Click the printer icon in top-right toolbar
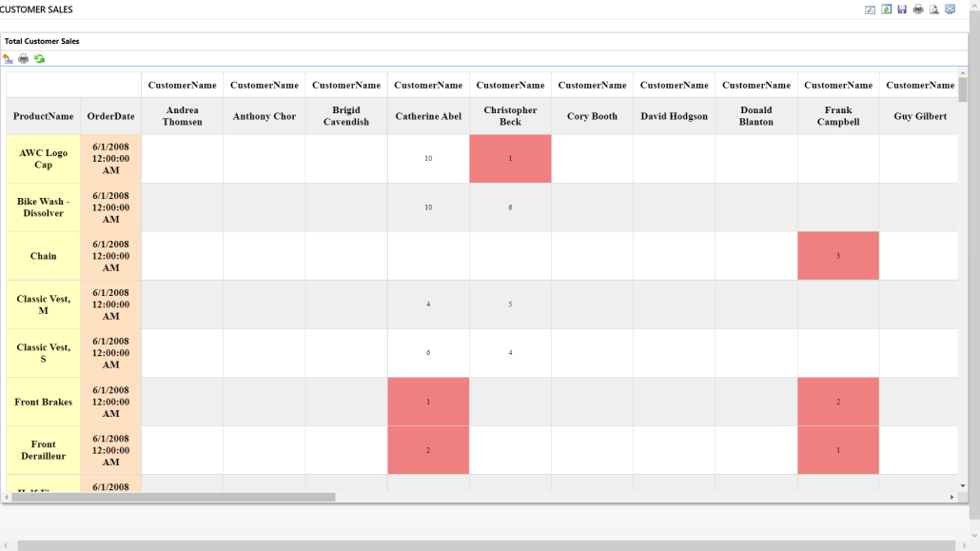 pos(918,10)
